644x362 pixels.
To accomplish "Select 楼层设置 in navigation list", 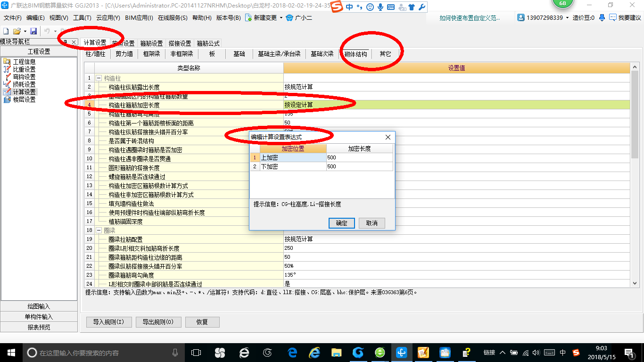I will (24, 99).
